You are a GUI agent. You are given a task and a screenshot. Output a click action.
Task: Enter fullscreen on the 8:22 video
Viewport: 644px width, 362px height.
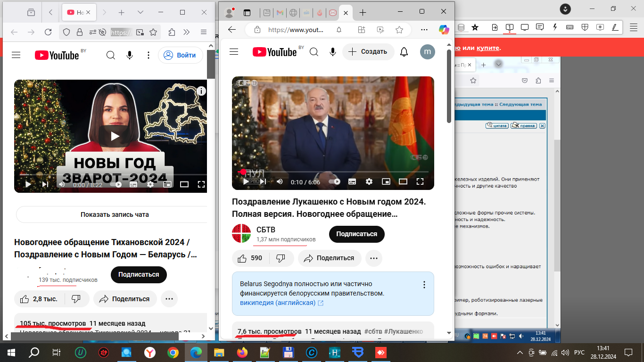coord(201,184)
